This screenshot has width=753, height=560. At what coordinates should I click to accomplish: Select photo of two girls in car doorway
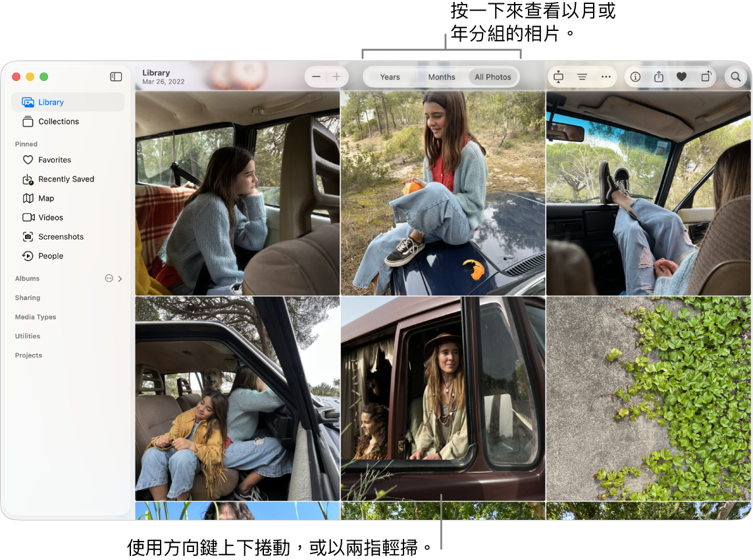click(237, 399)
